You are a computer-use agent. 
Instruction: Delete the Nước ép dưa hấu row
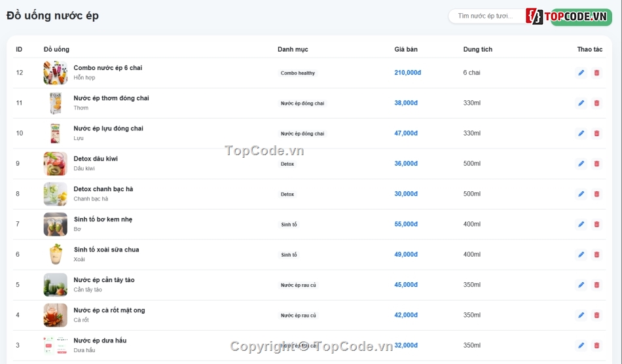click(x=596, y=346)
